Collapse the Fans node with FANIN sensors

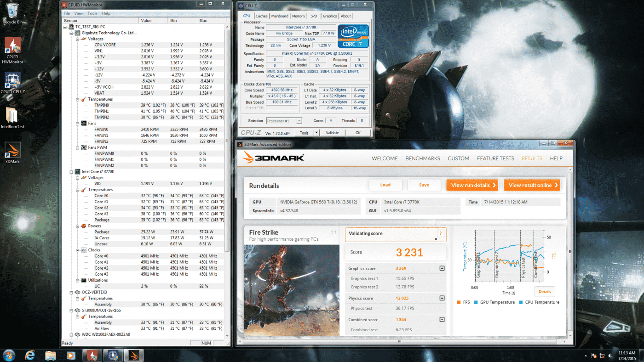click(78, 124)
